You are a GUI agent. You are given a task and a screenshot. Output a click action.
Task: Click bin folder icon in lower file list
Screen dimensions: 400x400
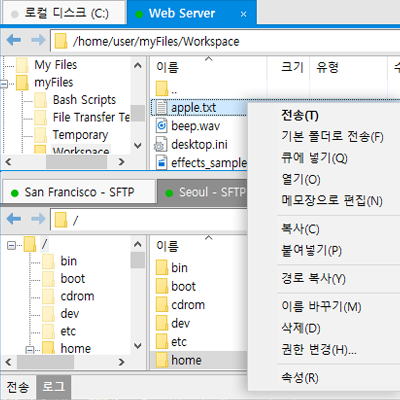pyautogui.click(x=162, y=267)
